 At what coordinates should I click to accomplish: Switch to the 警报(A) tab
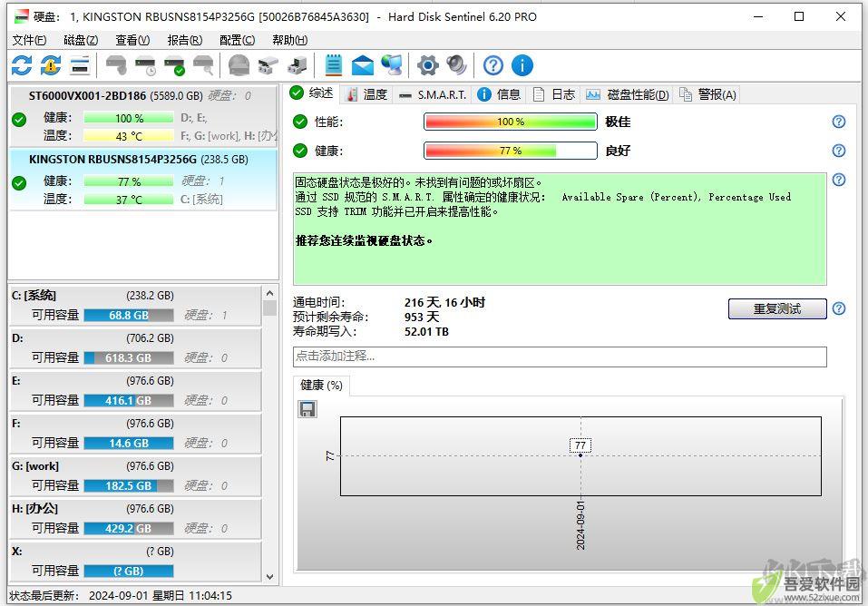707,94
